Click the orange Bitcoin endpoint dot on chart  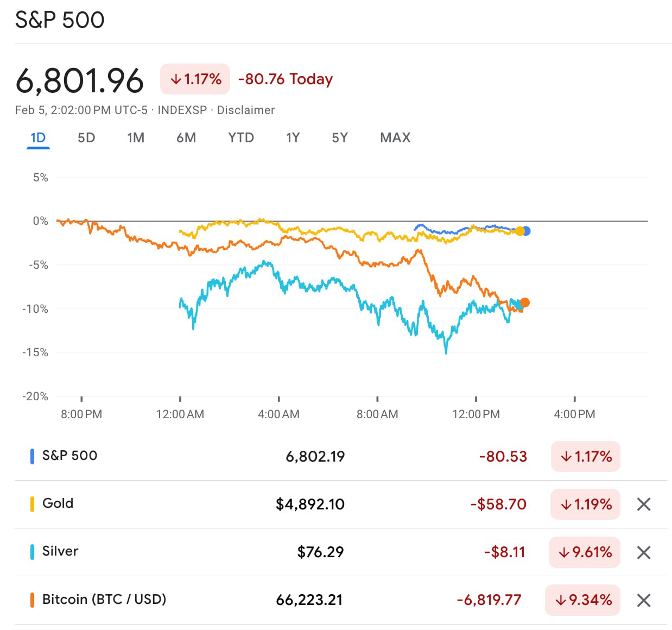(525, 303)
